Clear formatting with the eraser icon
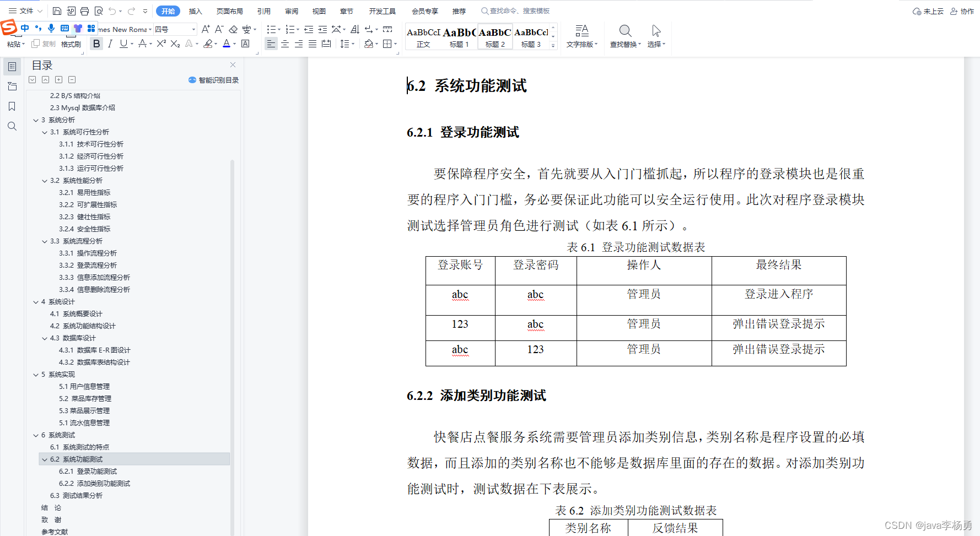980x536 pixels. (x=233, y=29)
